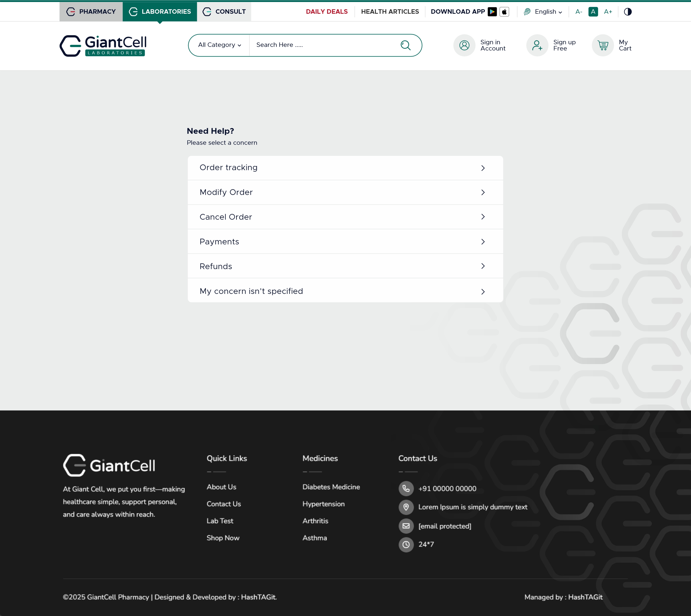
Task: Click the footer email envelope icon
Action: pos(406,526)
